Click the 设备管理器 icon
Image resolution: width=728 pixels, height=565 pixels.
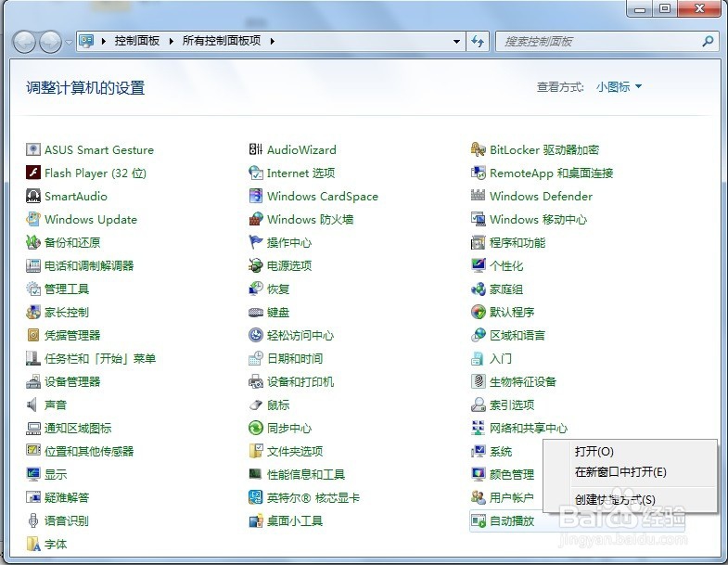33,382
